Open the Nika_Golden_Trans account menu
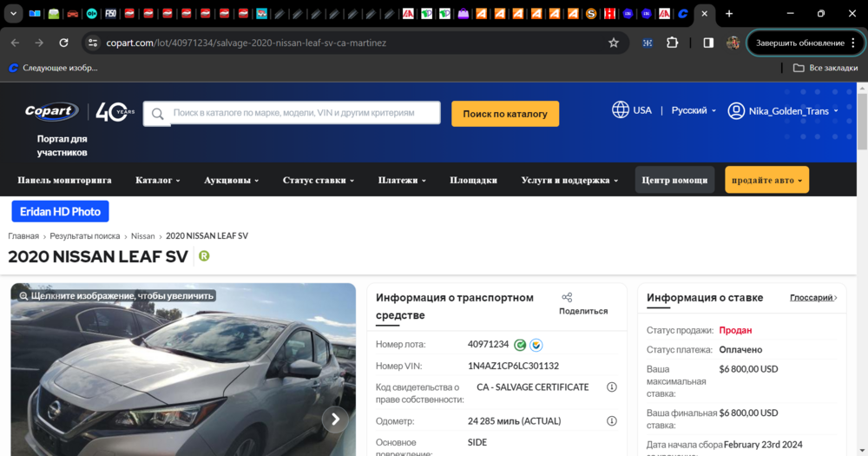This screenshot has height=456, width=868. [x=793, y=111]
